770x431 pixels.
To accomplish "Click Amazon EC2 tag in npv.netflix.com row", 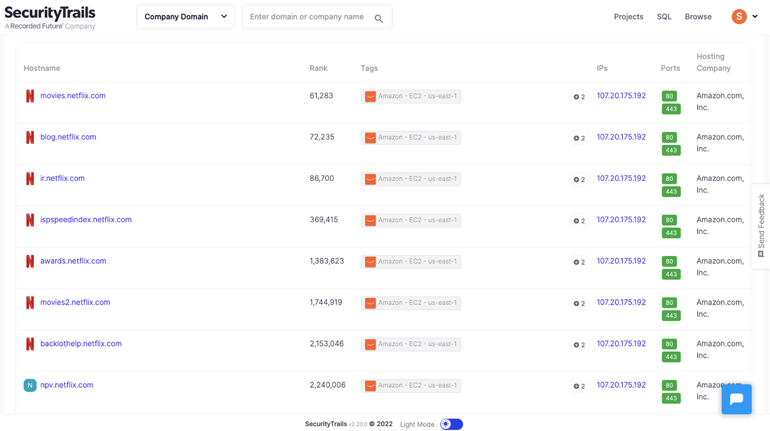I will point(411,385).
